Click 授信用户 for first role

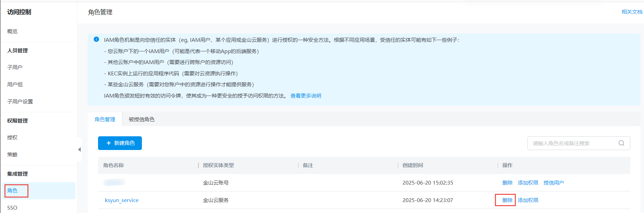(554, 183)
